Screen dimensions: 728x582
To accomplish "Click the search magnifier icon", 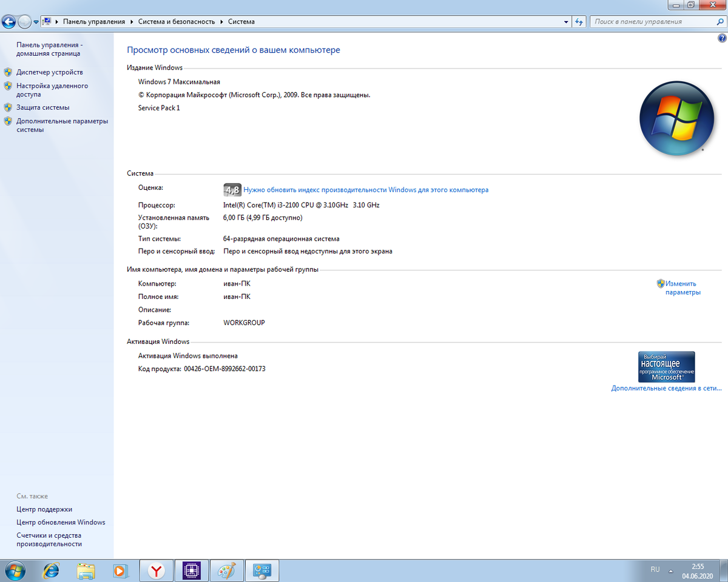I will (x=720, y=22).
